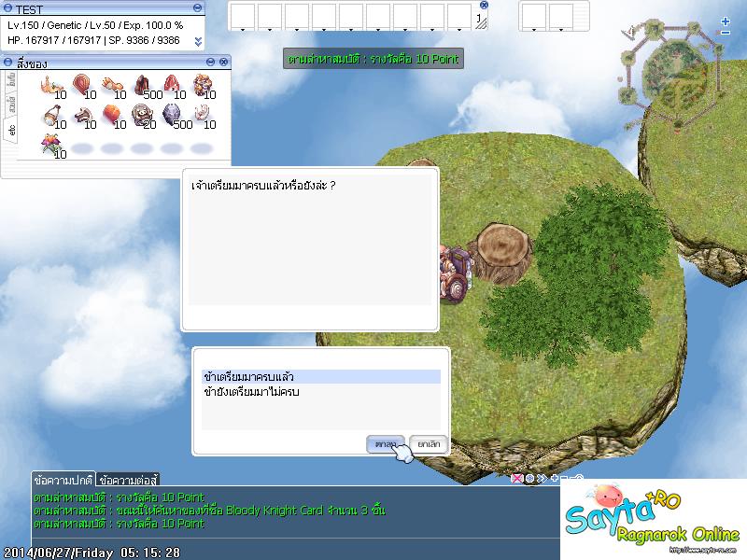Select the flower bouquet item in inventory
The height and width of the screenshot is (560, 747).
tap(51, 145)
